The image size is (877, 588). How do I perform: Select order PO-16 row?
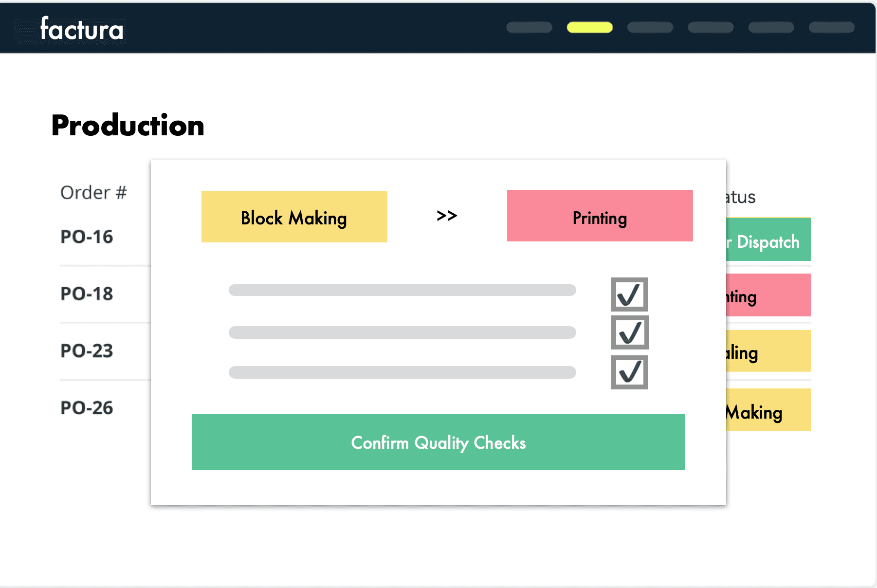tap(87, 237)
